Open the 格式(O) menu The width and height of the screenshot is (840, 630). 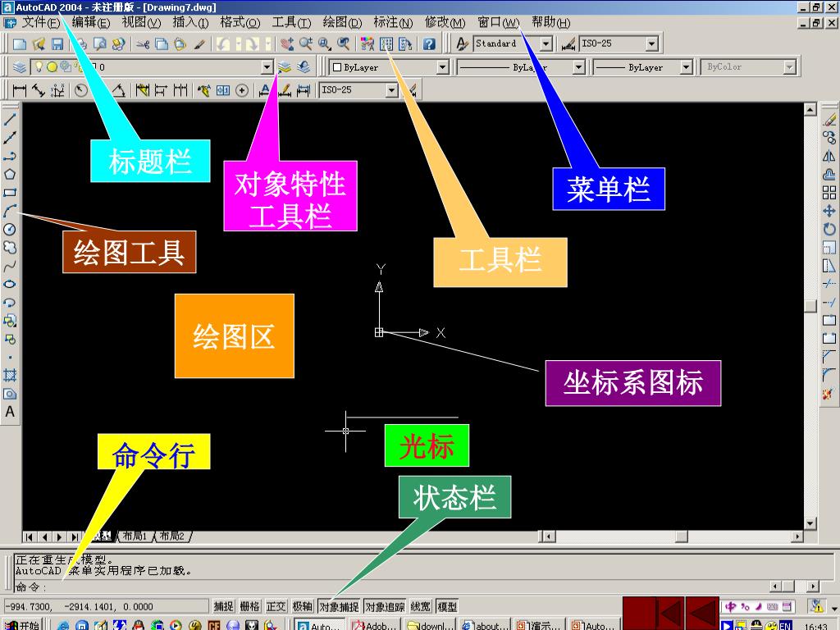pos(240,22)
